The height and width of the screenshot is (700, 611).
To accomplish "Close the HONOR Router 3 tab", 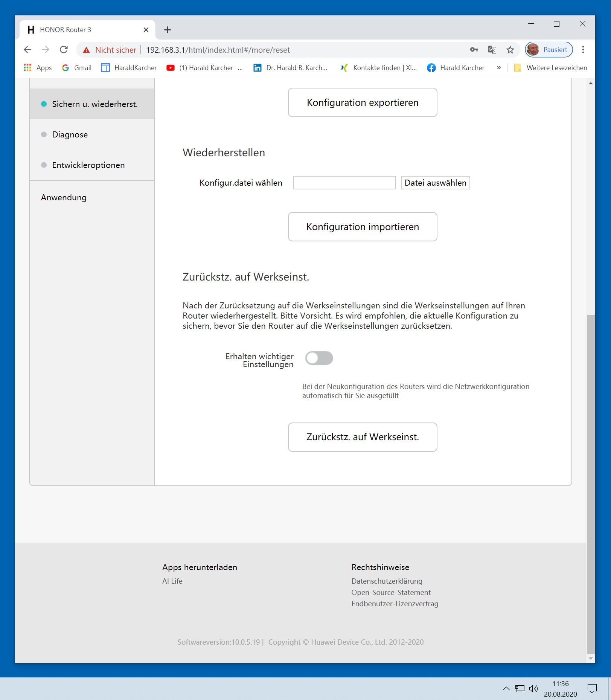I will pos(146,30).
